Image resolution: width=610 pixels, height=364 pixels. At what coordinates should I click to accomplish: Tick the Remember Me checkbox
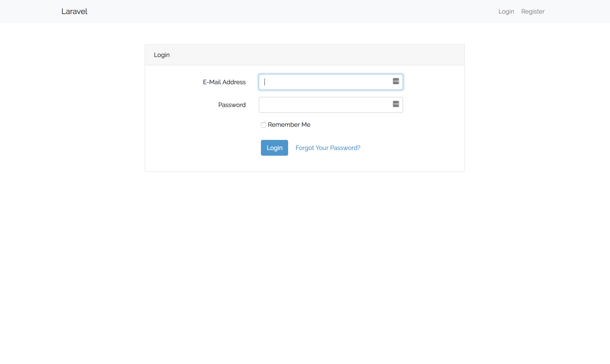click(263, 125)
